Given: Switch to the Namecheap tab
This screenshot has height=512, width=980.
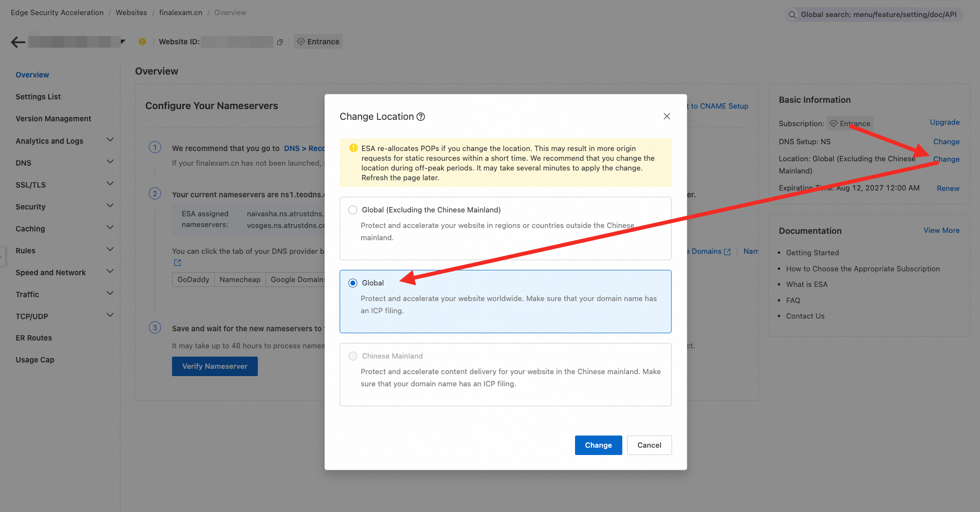Looking at the screenshot, I should tap(240, 280).
